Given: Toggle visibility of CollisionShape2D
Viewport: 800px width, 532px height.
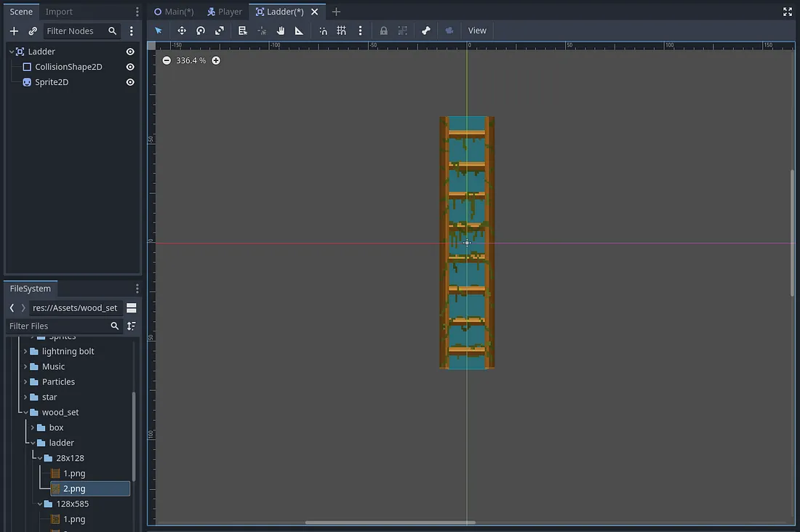Looking at the screenshot, I should click(130, 67).
